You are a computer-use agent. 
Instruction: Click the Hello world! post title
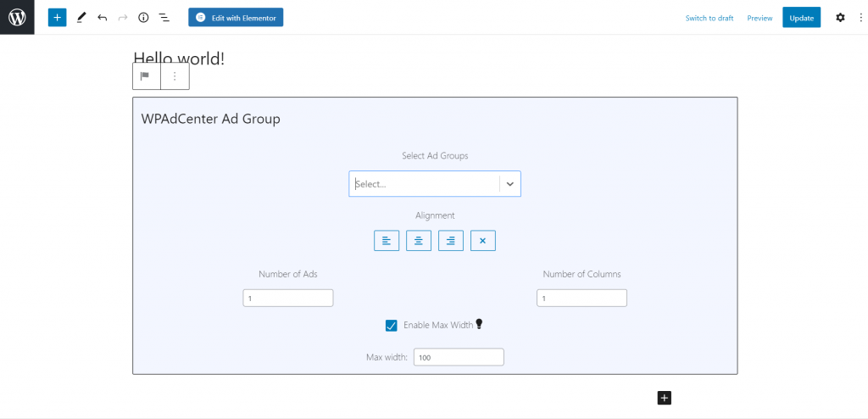pos(179,59)
